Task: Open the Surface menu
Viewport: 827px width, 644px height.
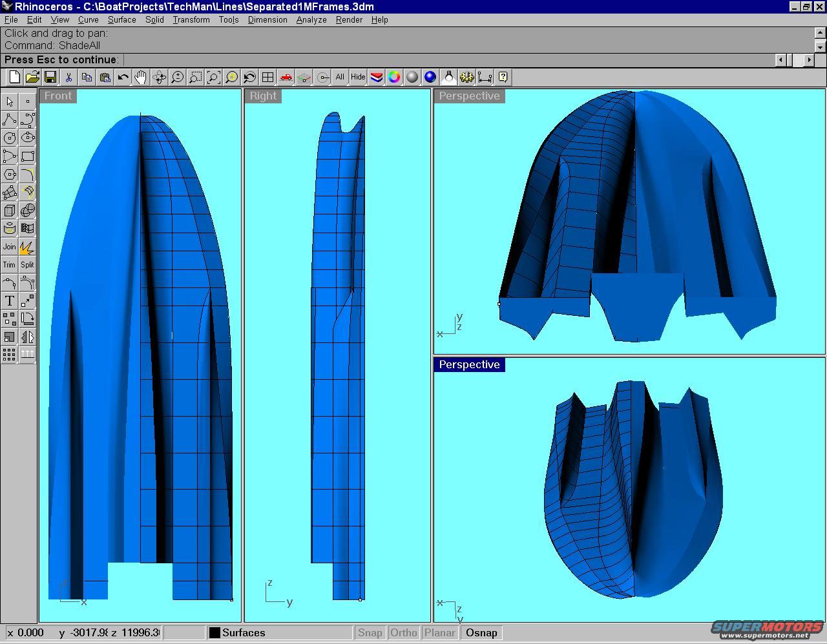Action: click(x=121, y=19)
